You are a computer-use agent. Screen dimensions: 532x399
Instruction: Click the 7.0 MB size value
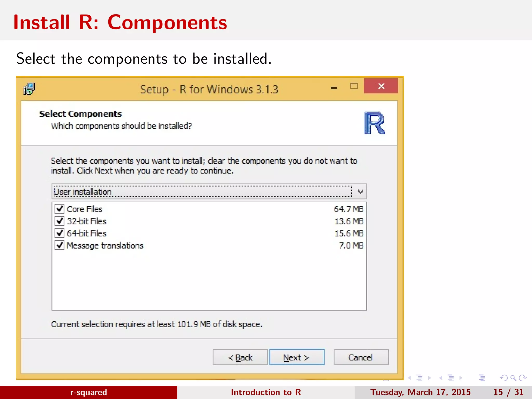tap(351, 245)
